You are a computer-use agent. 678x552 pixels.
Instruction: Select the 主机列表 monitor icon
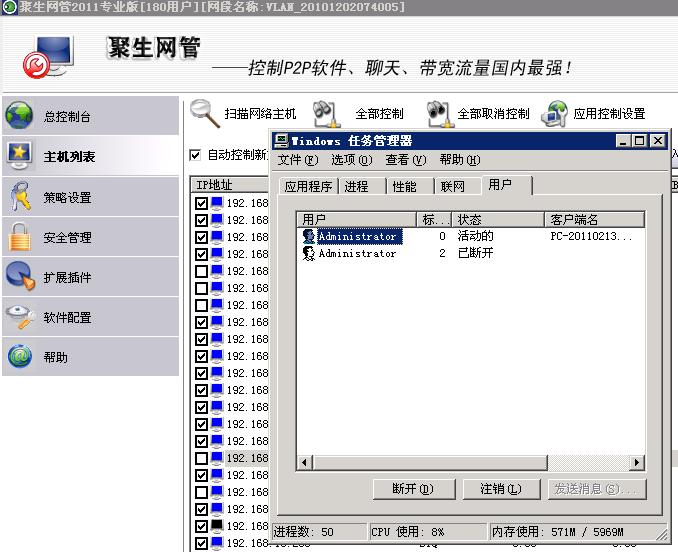tap(19, 156)
